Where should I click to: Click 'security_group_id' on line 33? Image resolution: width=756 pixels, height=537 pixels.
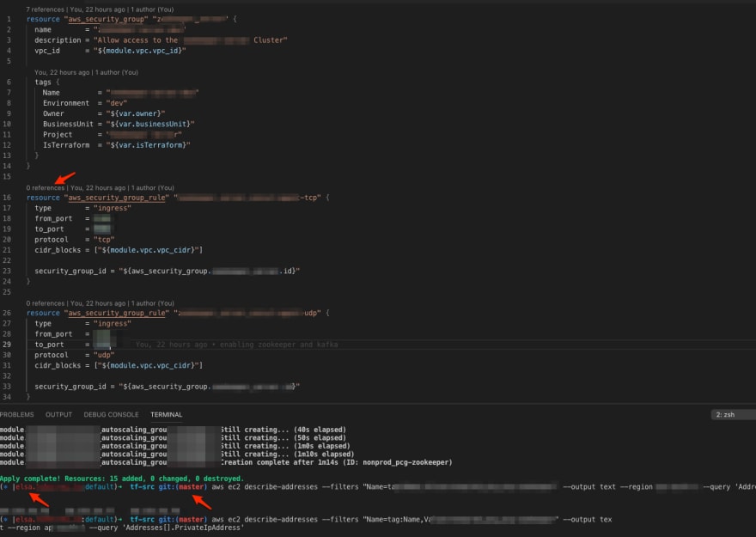click(70, 387)
